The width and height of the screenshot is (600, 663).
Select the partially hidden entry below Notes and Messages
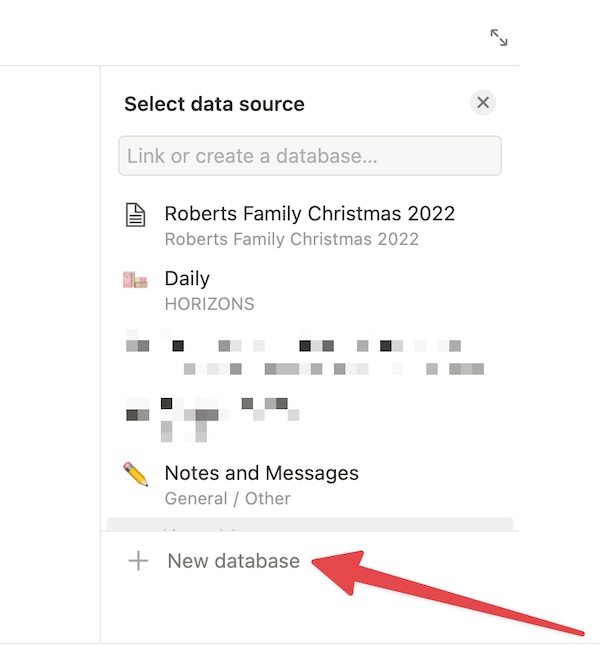point(310,524)
